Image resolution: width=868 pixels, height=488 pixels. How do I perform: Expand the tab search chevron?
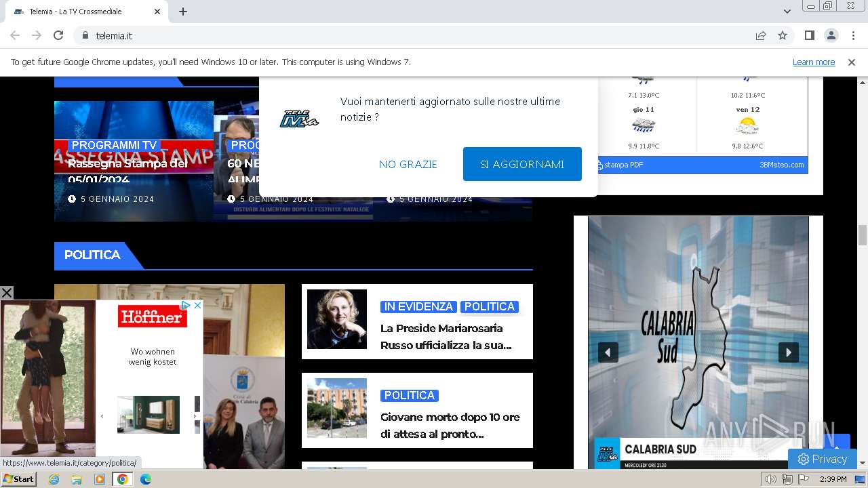pos(787,12)
